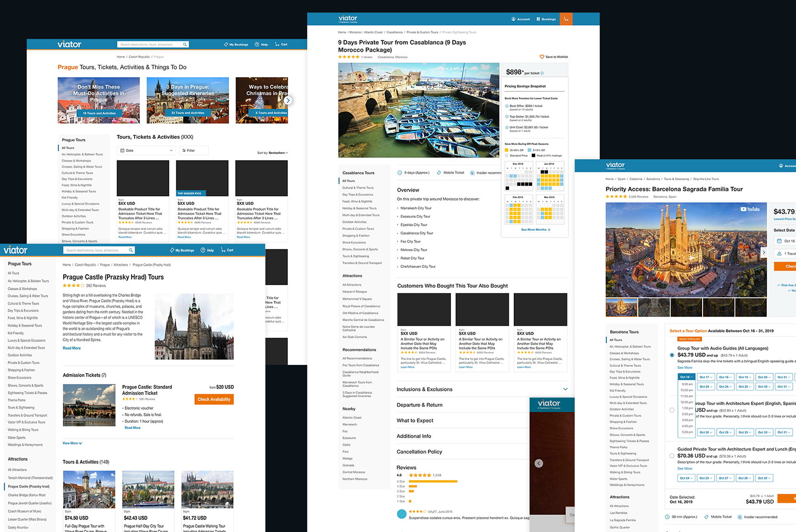Select the second photo thumbnail under the Sagrada Familia image
Screen dimensions: 796x532
[x=654, y=307]
